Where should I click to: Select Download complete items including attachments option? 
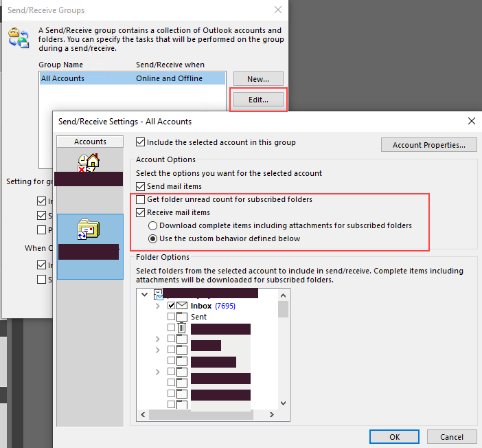click(x=153, y=226)
